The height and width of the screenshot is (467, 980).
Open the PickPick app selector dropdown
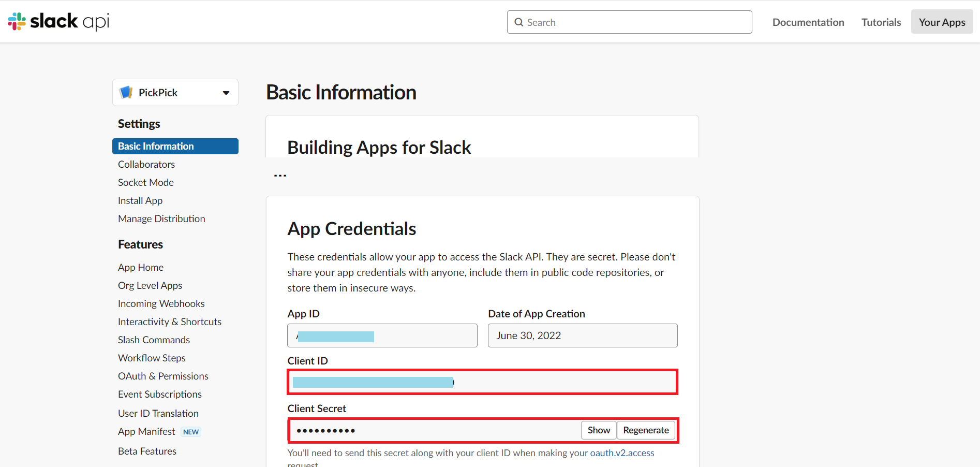click(175, 93)
